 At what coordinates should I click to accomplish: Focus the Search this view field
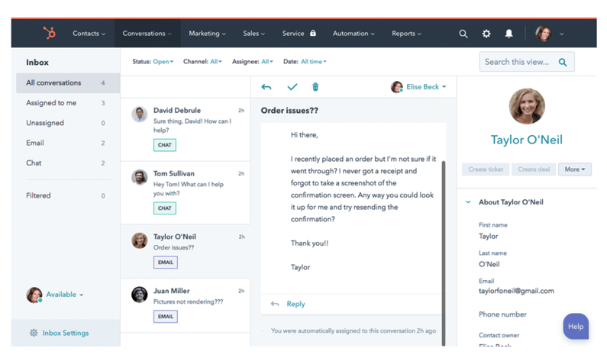click(x=527, y=62)
